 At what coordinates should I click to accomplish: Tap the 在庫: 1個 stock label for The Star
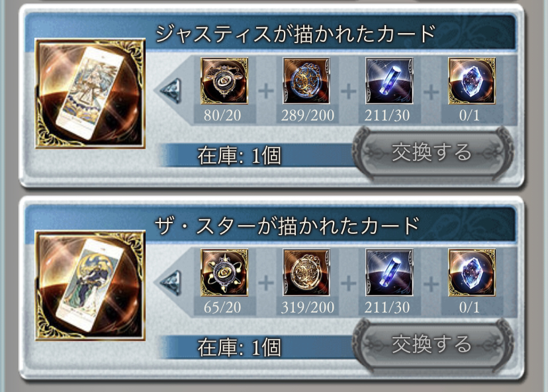click(x=239, y=347)
